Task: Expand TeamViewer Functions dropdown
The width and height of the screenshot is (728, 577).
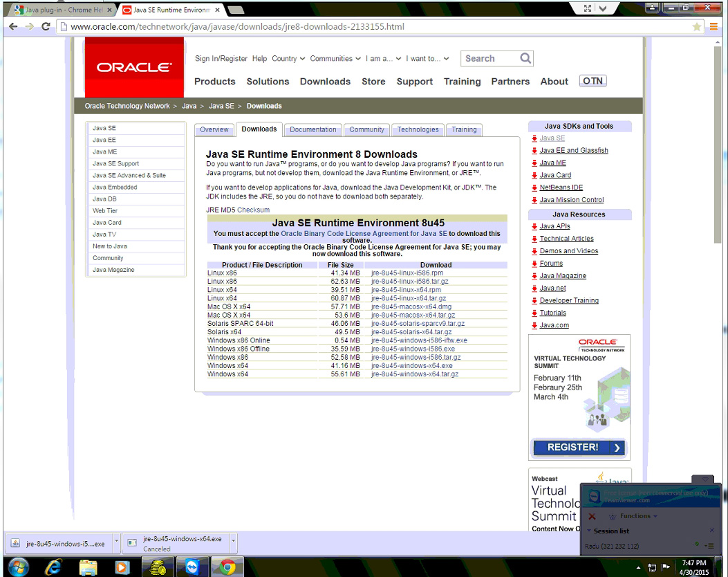Action: pyautogui.click(x=638, y=516)
